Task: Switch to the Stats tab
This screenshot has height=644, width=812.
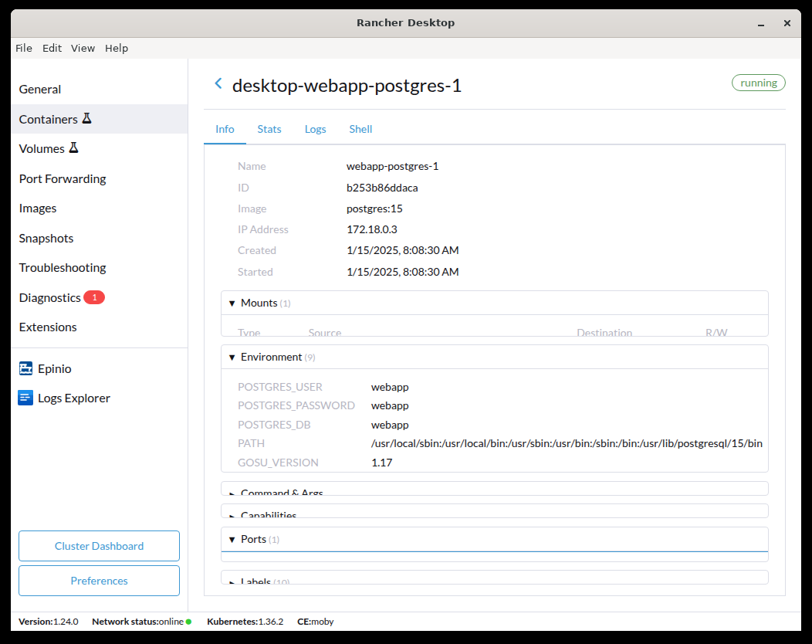Action: 269,129
